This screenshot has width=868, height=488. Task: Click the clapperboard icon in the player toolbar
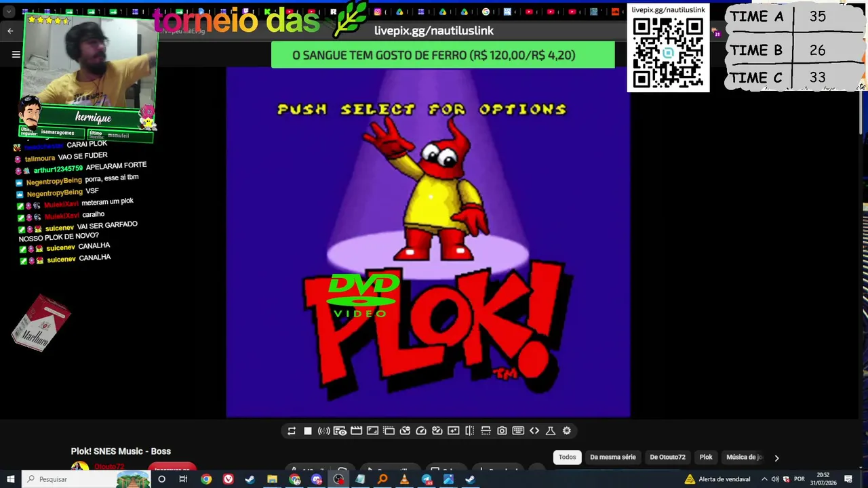tap(356, 431)
